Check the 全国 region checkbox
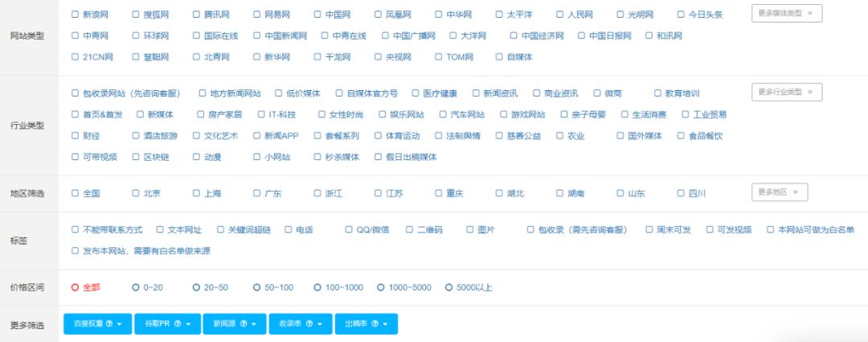The width and height of the screenshot is (868, 342). click(x=76, y=193)
